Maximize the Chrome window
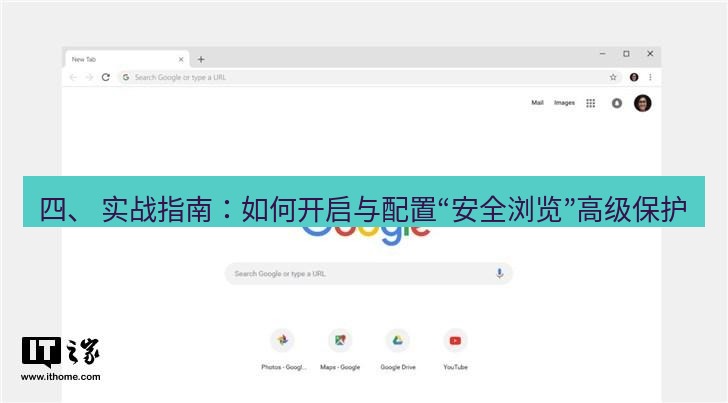This screenshot has width=728, height=403. 626,54
